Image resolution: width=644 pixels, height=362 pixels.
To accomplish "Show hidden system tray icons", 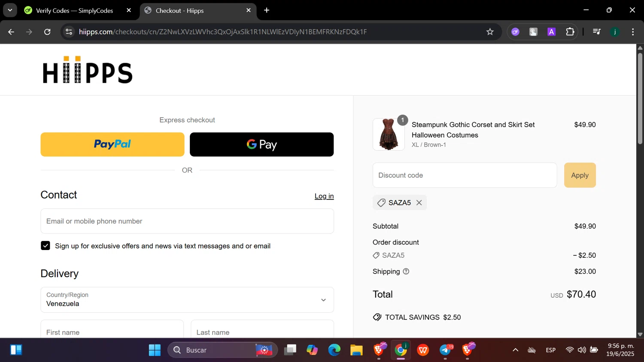I will pos(515,350).
